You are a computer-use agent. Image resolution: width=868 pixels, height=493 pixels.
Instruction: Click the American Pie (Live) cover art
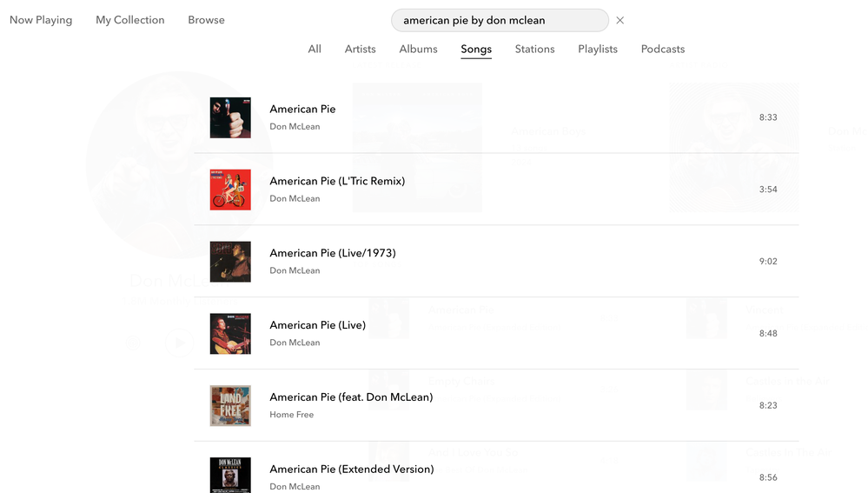coord(230,334)
